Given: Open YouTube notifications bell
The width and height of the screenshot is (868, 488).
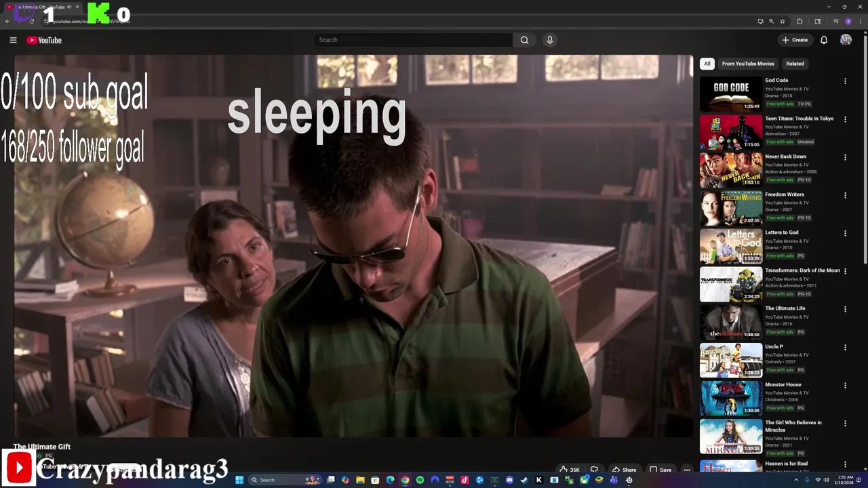Looking at the screenshot, I should tap(824, 40).
